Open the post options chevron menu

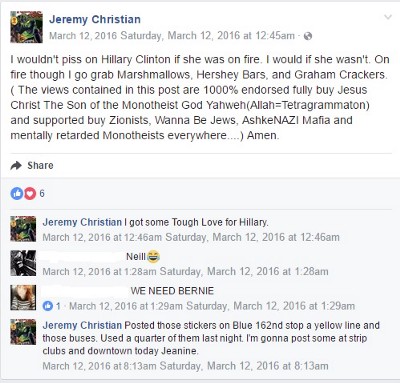(x=388, y=17)
